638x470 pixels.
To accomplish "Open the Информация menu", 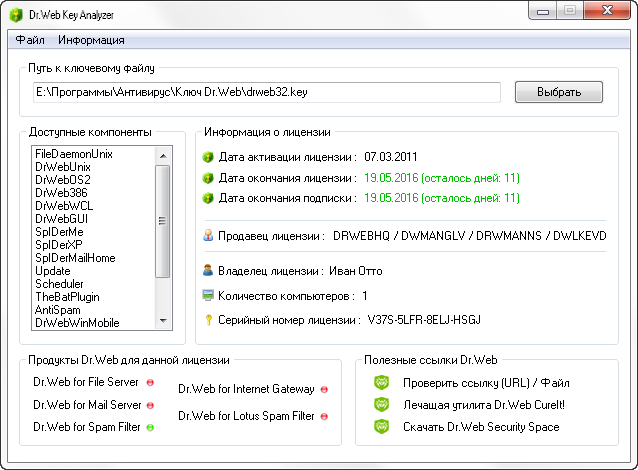I will [x=92, y=40].
